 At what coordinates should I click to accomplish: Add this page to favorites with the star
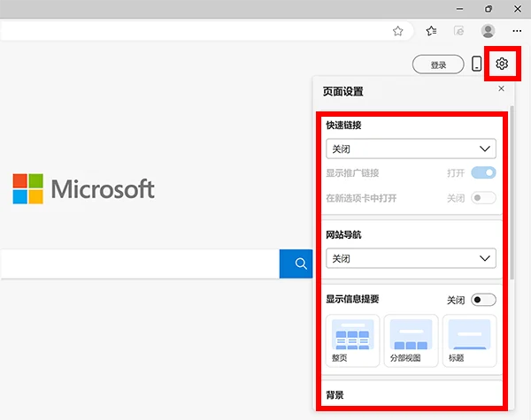(x=398, y=30)
